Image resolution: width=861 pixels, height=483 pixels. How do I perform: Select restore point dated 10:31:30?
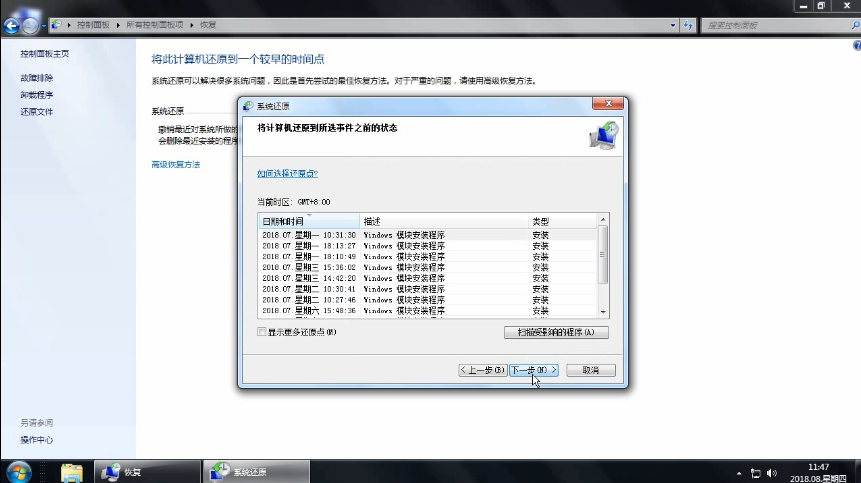click(427, 235)
